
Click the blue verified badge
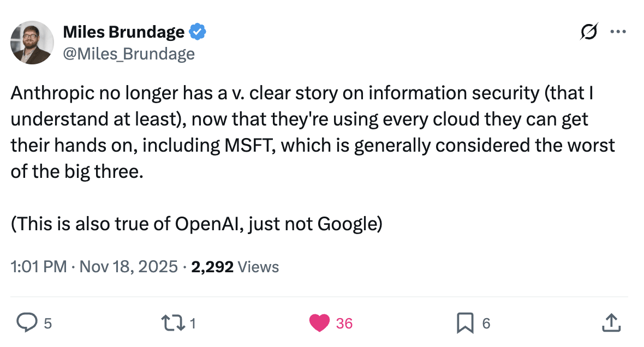pos(197,32)
